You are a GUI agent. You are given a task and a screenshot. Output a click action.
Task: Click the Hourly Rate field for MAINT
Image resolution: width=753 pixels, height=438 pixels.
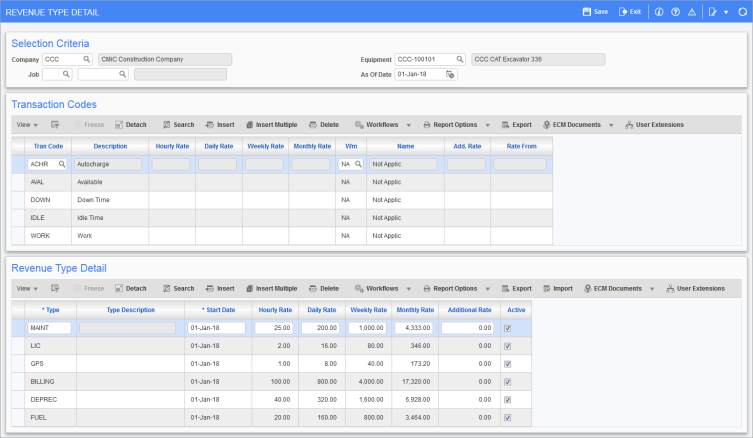[x=272, y=327]
